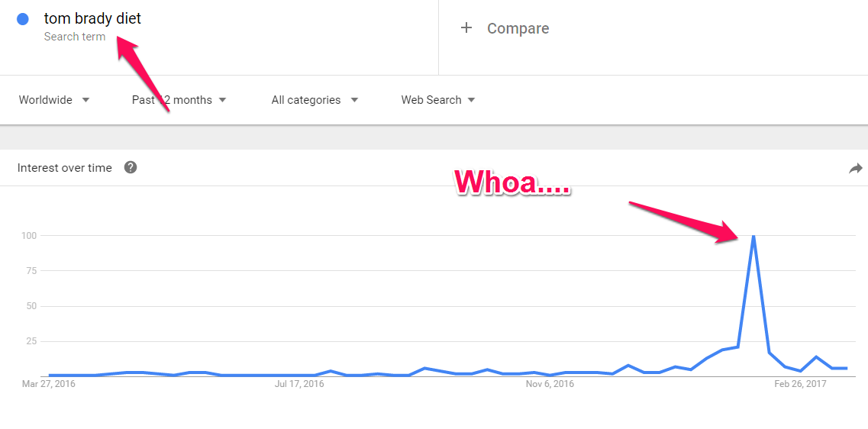Screen dimensions: 868x429
Task: Click the chart peak at 100
Action: tap(753, 236)
